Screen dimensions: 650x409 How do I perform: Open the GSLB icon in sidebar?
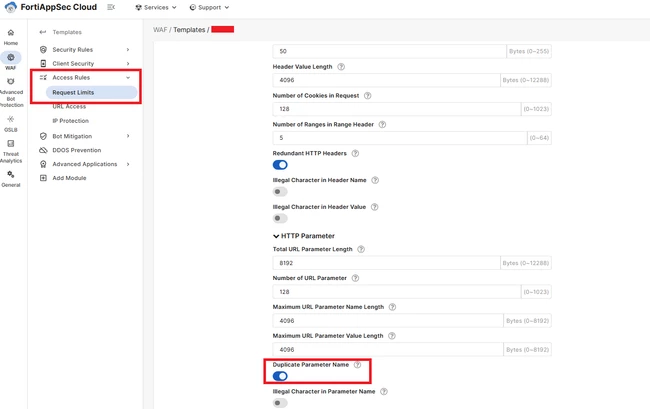coord(11,119)
